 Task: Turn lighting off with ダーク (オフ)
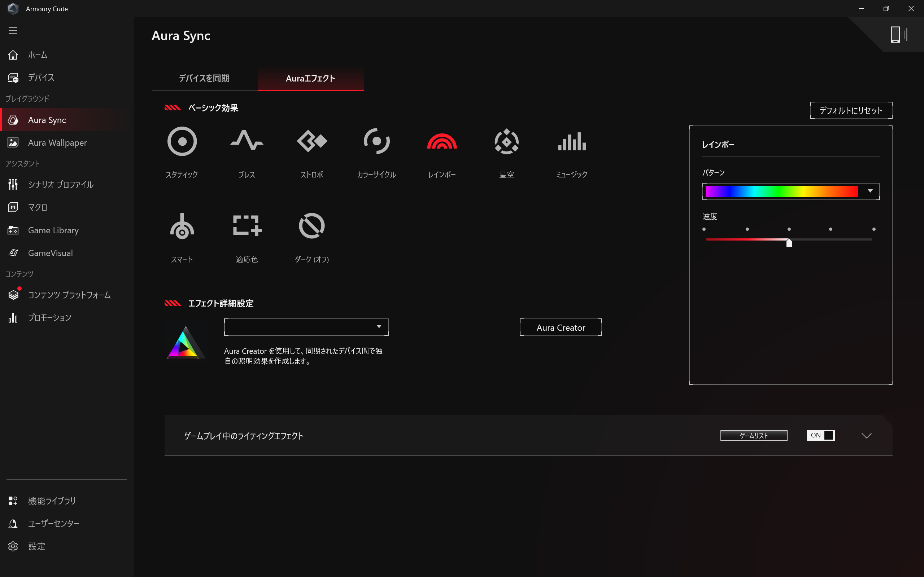311,226
